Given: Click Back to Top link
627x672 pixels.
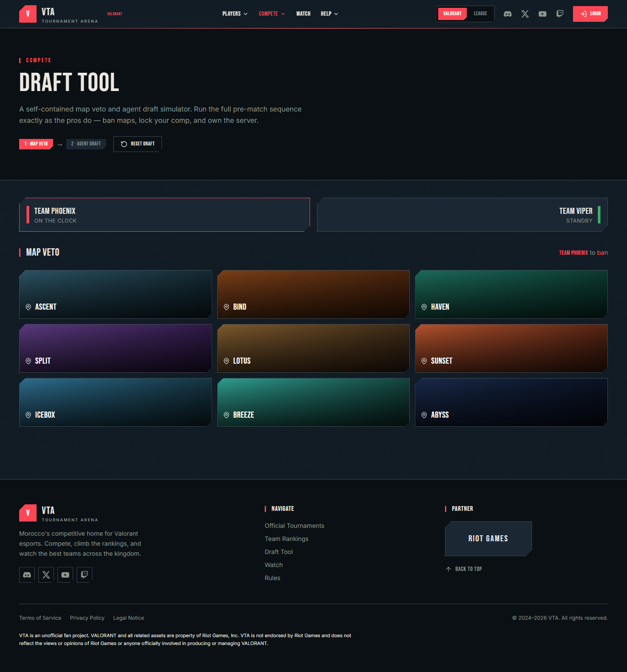Looking at the screenshot, I should tap(464, 569).
